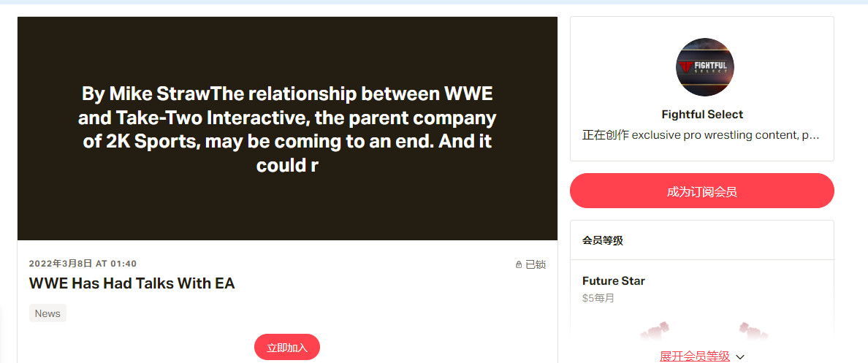Image resolution: width=868 pixels, height=363 pixels.
Task: Click the Future Star tier illustration
Action: pyautogui.click(x=701, y=331)
